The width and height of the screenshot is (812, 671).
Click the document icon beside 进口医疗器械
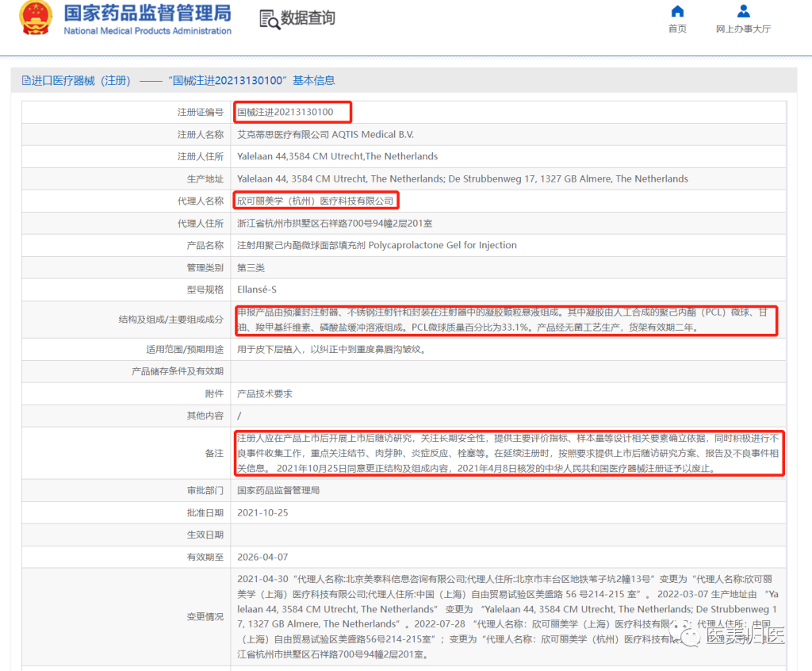(26, 80)
